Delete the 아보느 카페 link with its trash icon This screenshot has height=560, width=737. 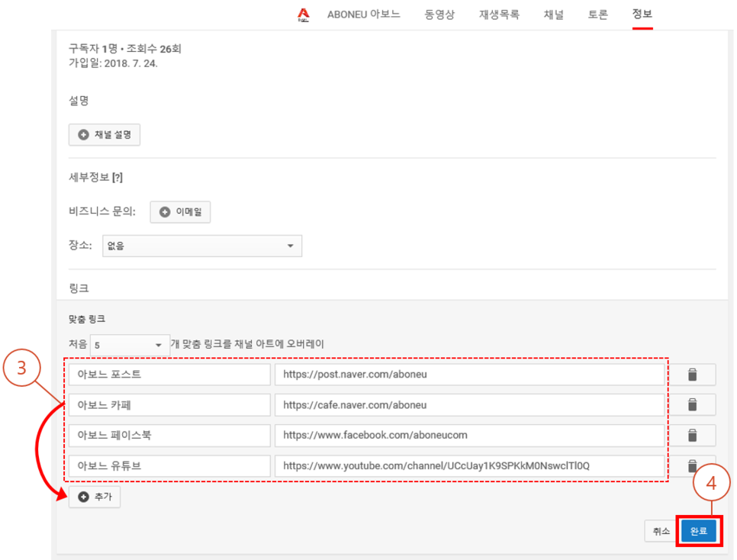pyautogui.click(x=692, y=405)
